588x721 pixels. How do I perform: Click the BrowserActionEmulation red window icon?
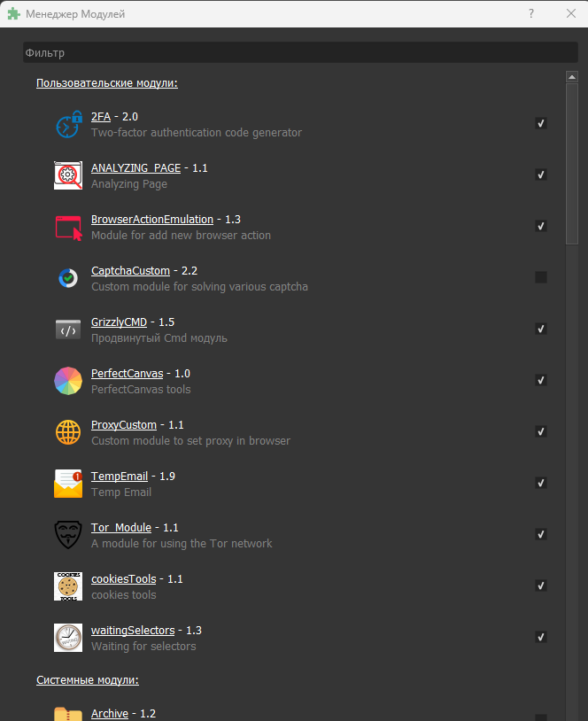[x=68, y=227]
